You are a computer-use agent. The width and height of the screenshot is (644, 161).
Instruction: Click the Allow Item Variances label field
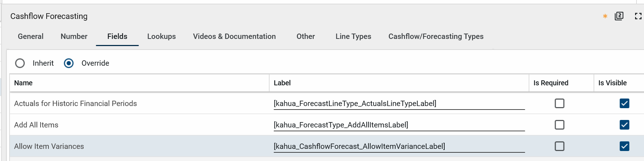pyautogui.click(x=399, y=146)
